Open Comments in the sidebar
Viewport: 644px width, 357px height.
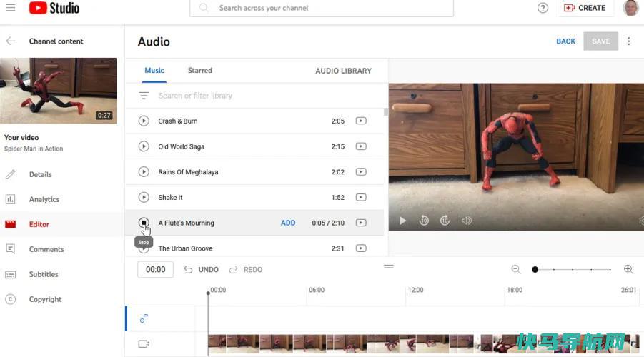tap(46, 249)
